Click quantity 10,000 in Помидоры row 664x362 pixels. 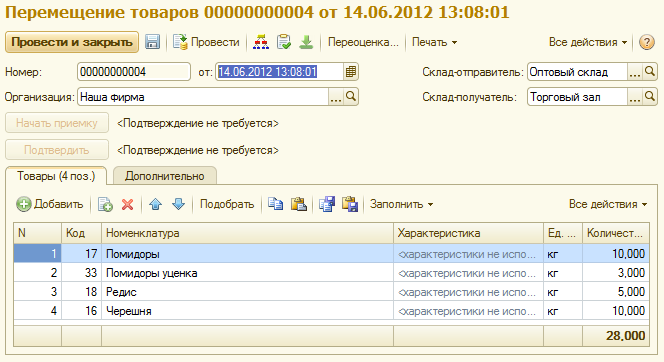[616, 254]
